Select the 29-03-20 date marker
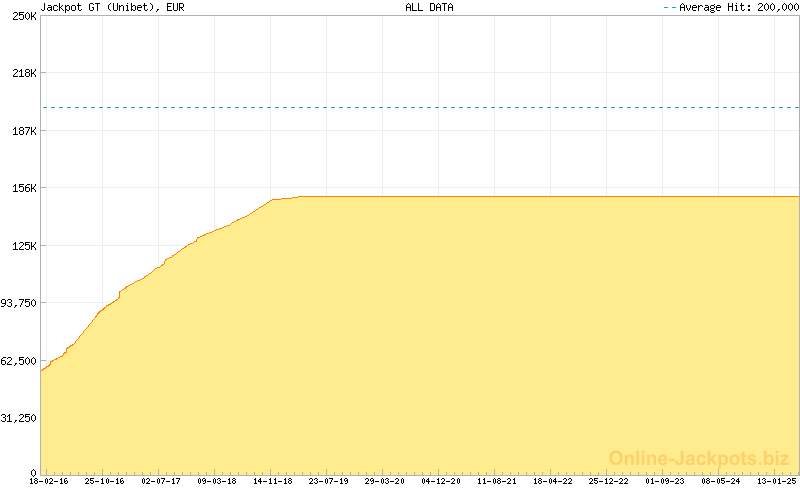The width and height of the screenshot is (800, 490). click(x=385, y=482)
